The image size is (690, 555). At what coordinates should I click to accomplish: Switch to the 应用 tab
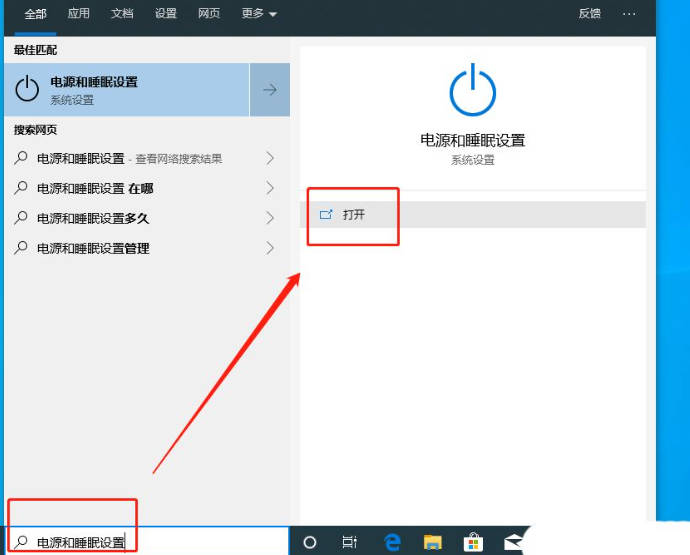[x=79, y=14]
